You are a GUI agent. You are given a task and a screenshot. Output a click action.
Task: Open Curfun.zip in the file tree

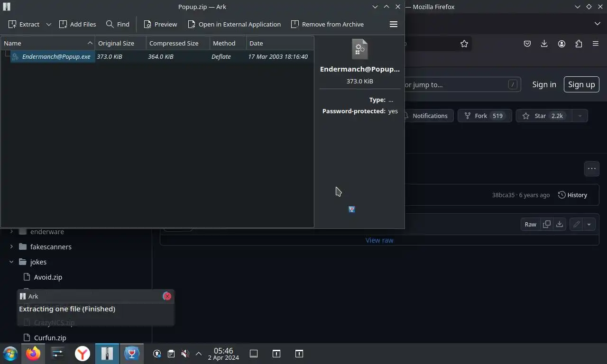(50, 338)
